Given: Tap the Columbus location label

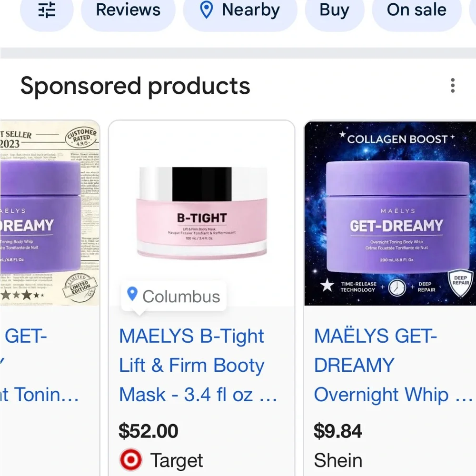Looking at the screenshot, I should 181,297.
